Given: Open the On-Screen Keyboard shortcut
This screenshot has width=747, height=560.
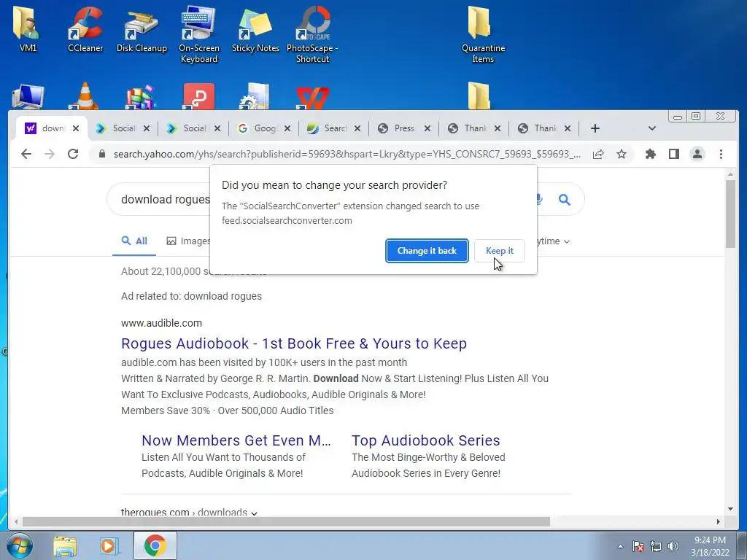Looking at the screenshot, I should [198, 34].
